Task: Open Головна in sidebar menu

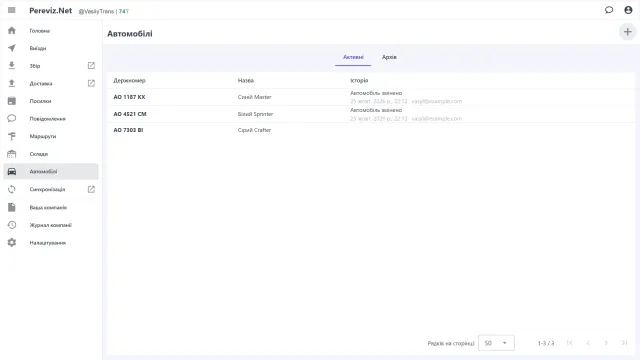Action: [51, 31]
